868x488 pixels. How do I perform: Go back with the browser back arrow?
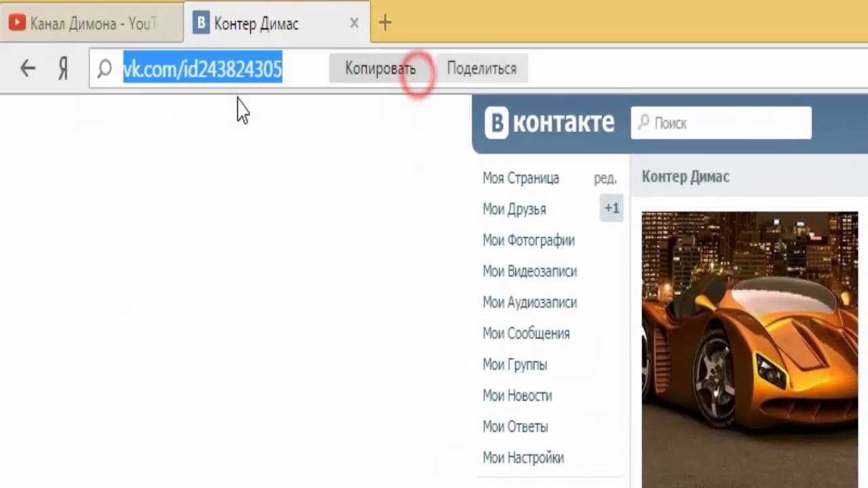click(x=28, y=68)
